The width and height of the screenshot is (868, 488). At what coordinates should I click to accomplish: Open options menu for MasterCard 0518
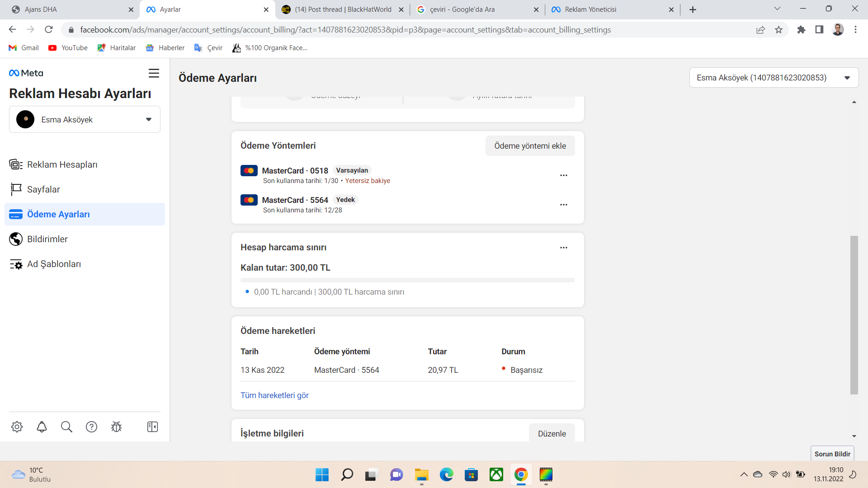point(563,175)
